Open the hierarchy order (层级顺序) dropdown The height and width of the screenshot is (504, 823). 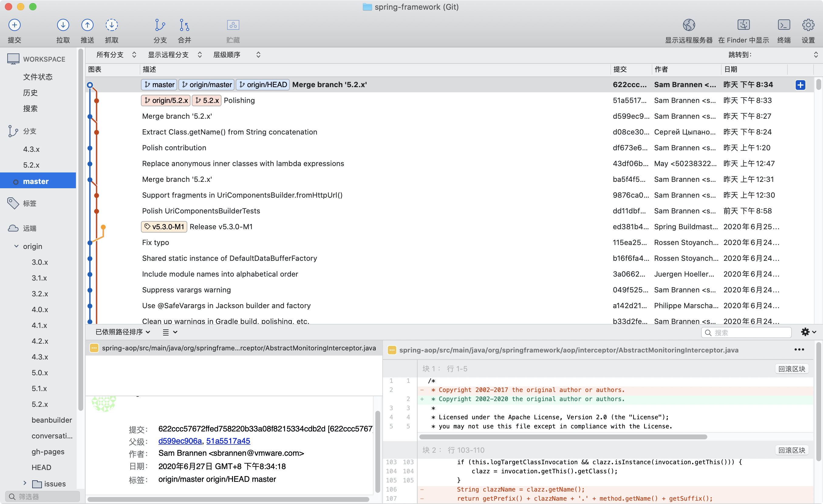(237, 55)
